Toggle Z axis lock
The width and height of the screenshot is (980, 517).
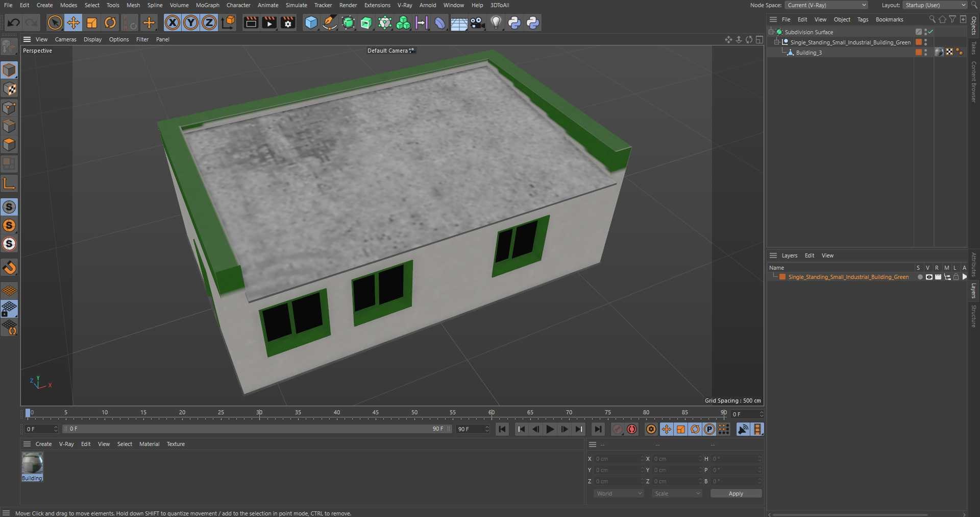pyautogui.click(x=209, y=22)
